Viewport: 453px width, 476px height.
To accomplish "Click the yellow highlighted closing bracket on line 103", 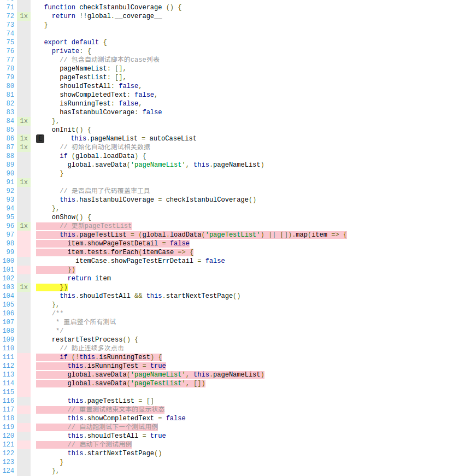I will pyautogui.click(x=63, y=287).
